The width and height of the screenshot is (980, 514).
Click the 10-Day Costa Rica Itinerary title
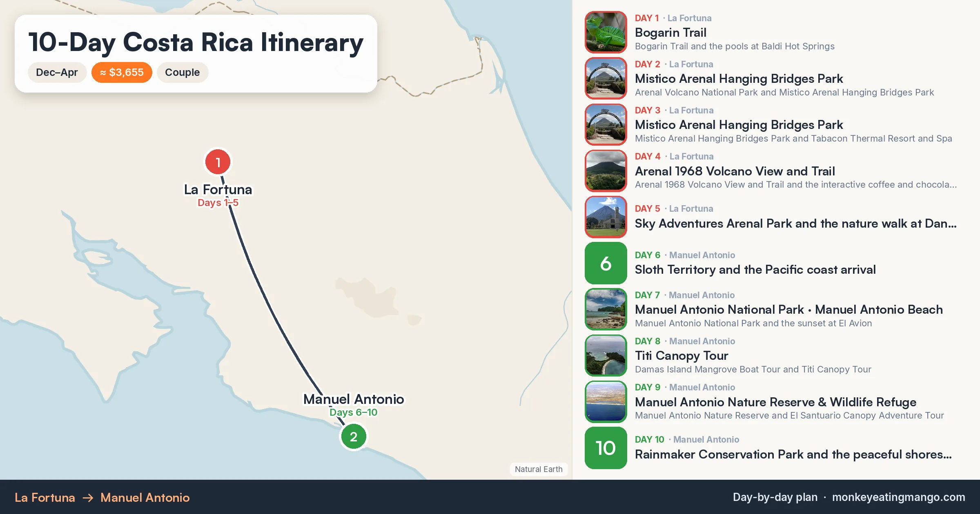[196, 42]
